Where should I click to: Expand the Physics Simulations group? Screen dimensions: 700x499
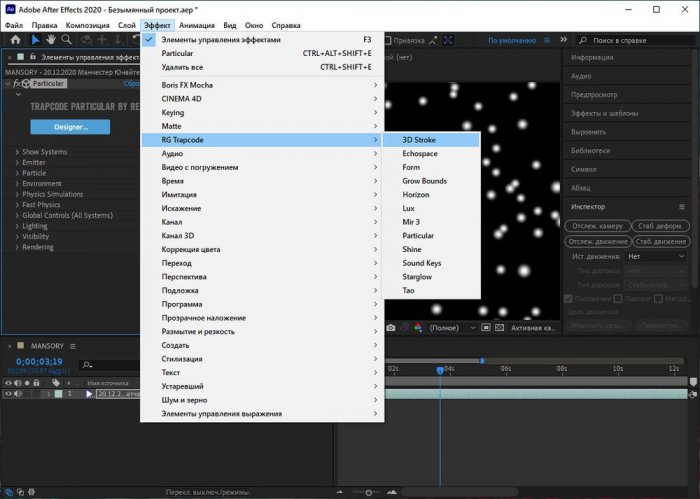pos(17,194)
